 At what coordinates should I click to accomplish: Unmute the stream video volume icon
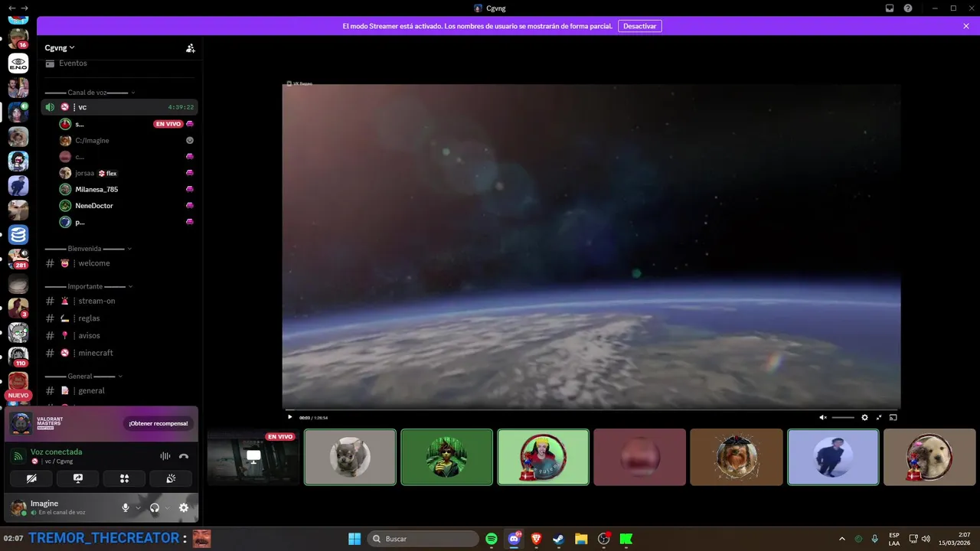pyautogui.click(x=823, y=418)
